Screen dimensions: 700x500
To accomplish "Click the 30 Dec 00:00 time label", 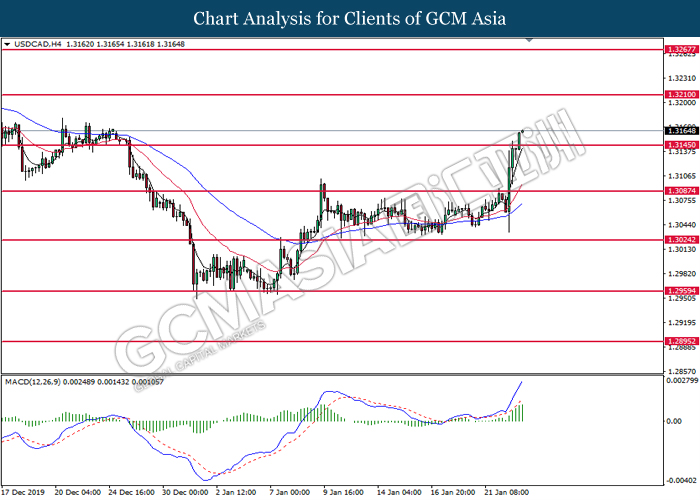I will [185, 492].
